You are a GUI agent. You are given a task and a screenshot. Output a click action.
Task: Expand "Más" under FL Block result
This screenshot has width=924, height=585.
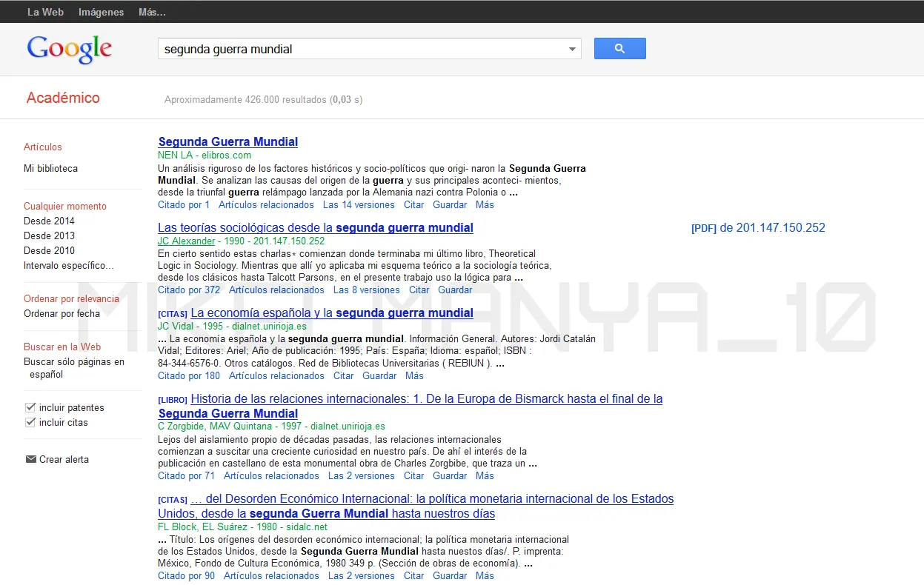(x=485, y=575)
